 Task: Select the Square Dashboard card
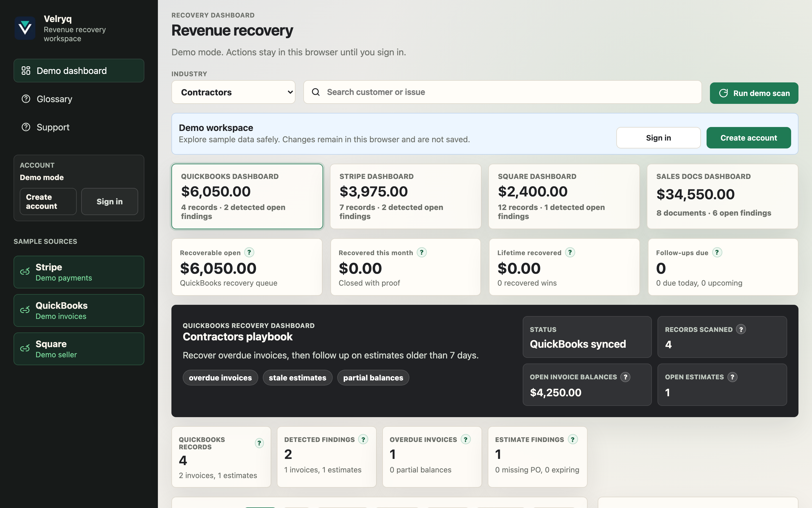click(x=564, y=196)
